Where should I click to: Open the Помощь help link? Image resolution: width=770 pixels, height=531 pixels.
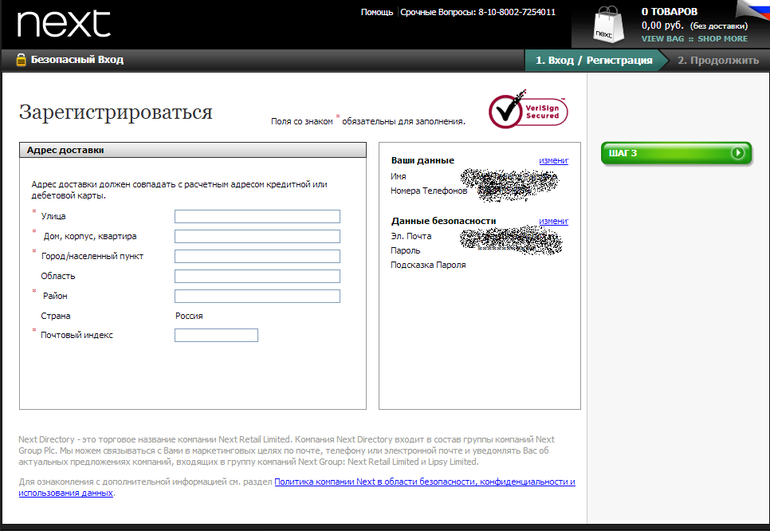[377, 12]
